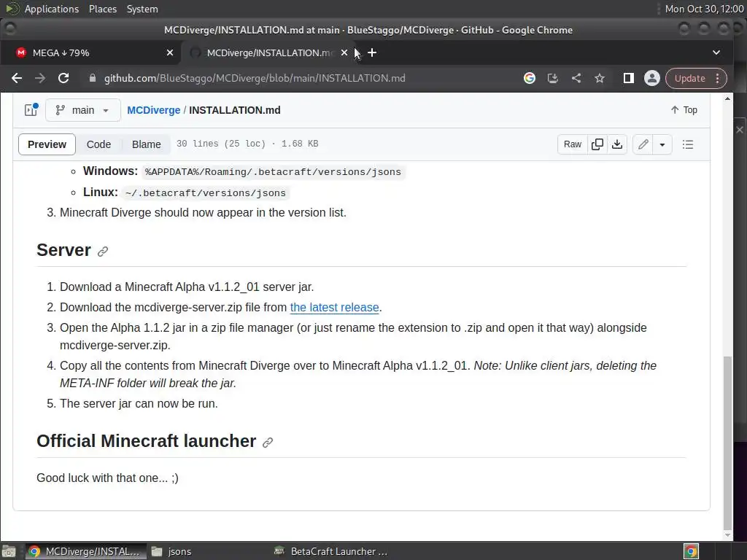
Task: Close the MCDiverge/INSTALLATION.md tab
Action: [344, 52]
